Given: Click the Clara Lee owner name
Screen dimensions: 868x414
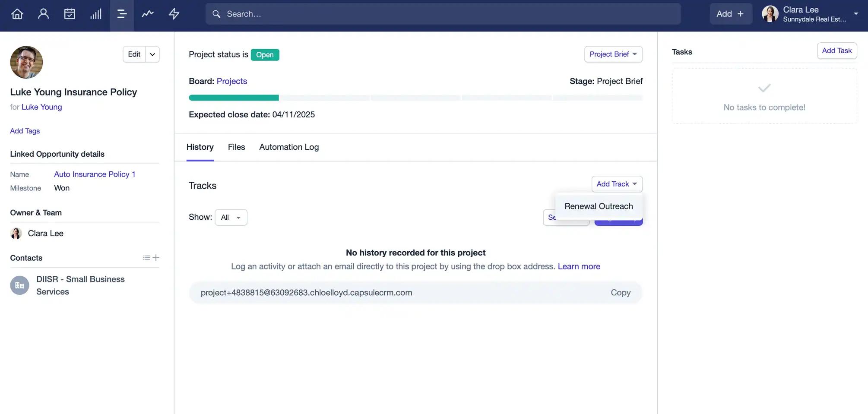Looking at the screenshot, I should [46, 234].
